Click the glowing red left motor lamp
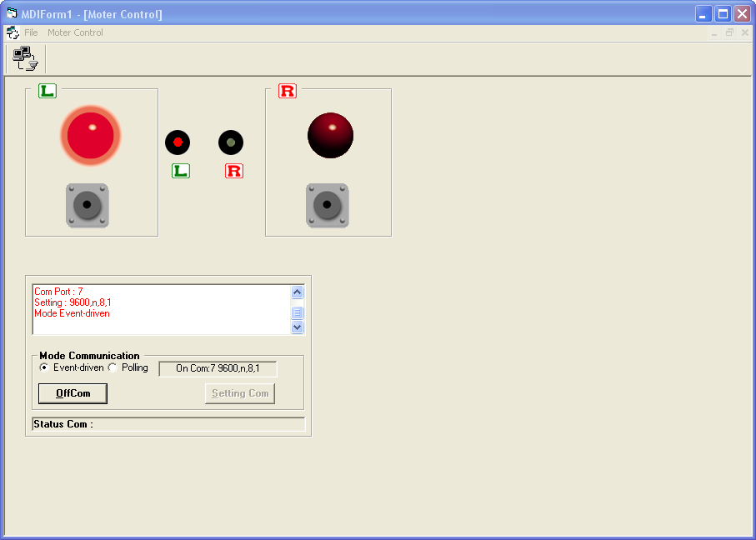This screenshot has width=756, height=540. [x=91, y=136]
